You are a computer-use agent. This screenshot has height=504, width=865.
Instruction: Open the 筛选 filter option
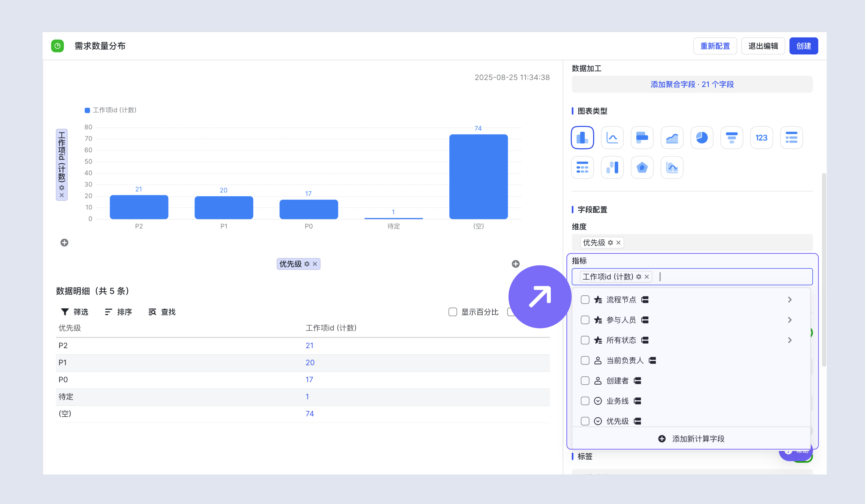75,312
